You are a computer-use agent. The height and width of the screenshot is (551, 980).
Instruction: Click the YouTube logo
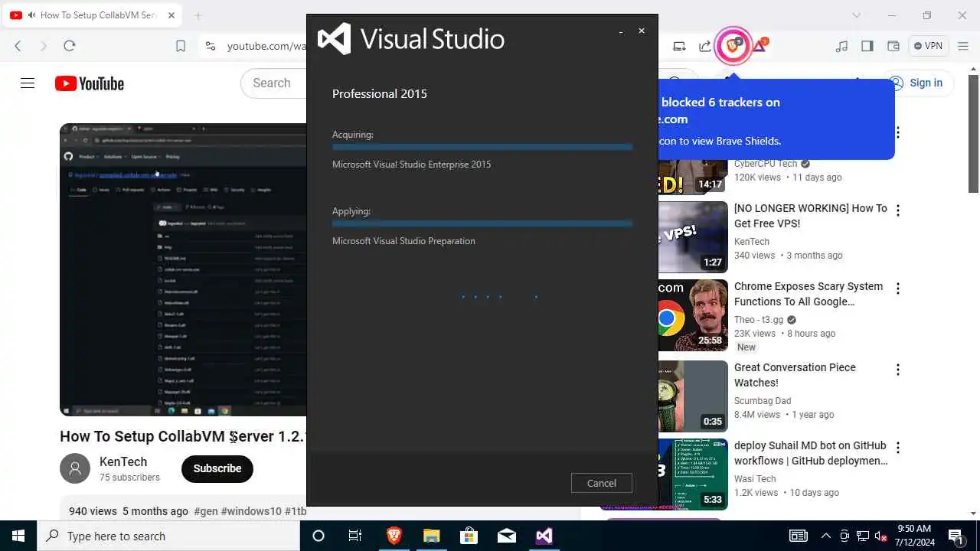(90, 83)
